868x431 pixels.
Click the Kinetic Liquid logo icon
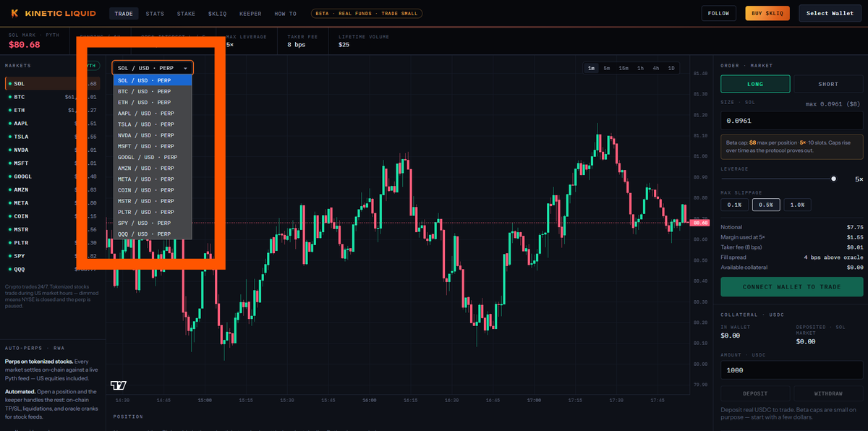15,13
